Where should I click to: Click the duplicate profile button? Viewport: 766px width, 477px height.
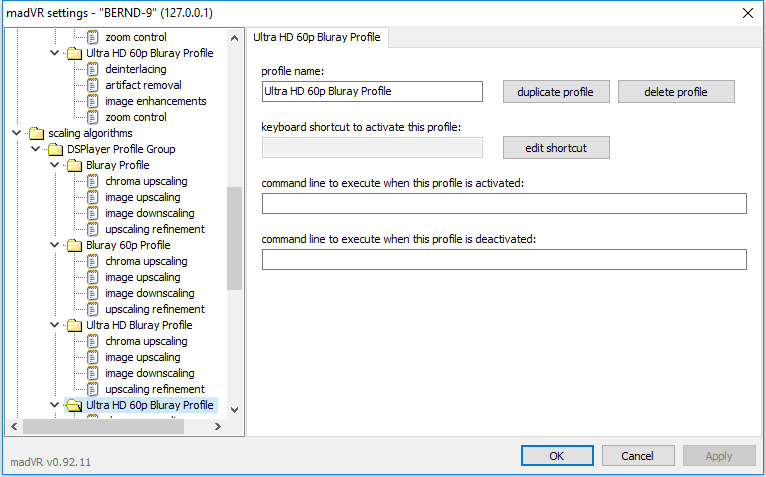pyautogui.click(x=556, y=92)
